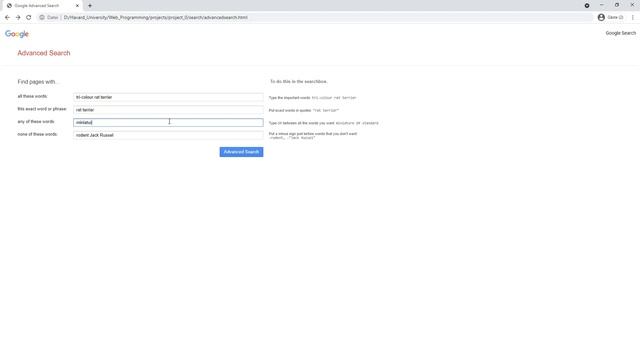Open Chrome's three-dot menu
Image resolution: width=640 pixels, height=360 pixels.
point(633,18)
